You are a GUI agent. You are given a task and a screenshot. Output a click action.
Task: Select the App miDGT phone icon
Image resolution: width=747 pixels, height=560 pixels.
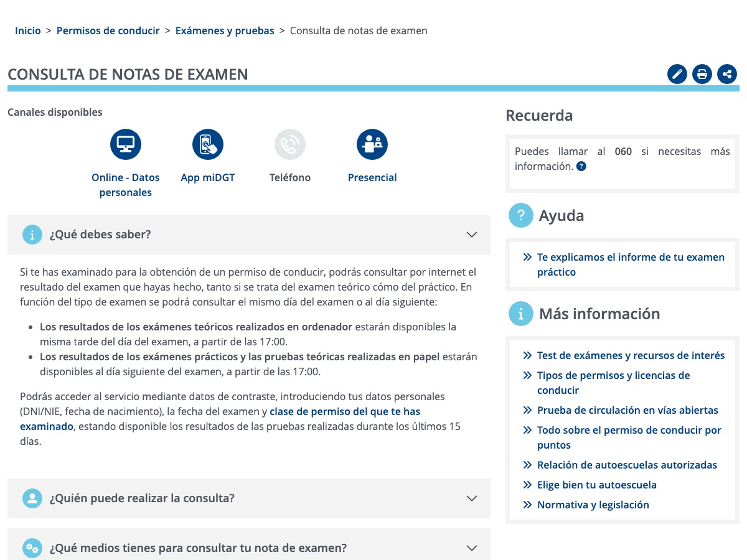[208, 144]
